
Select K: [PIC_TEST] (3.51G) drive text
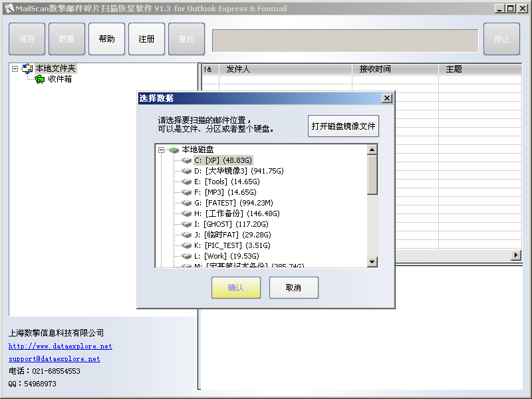coord(232,245)
